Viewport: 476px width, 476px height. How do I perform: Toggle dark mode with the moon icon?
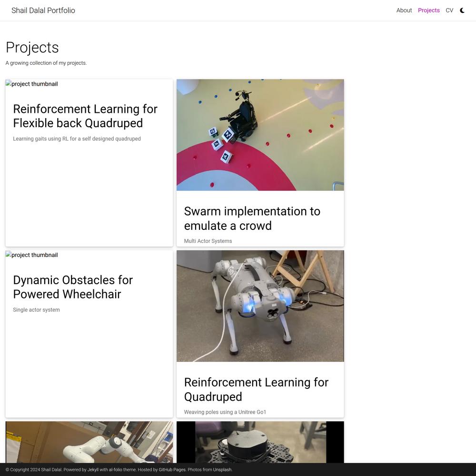[462, 10]
